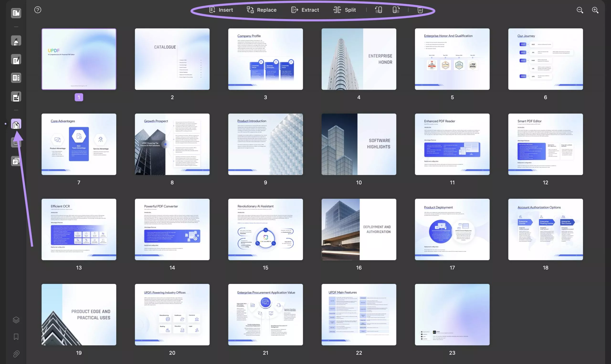Select page 10 Software Highlights thumbnail

359,144
